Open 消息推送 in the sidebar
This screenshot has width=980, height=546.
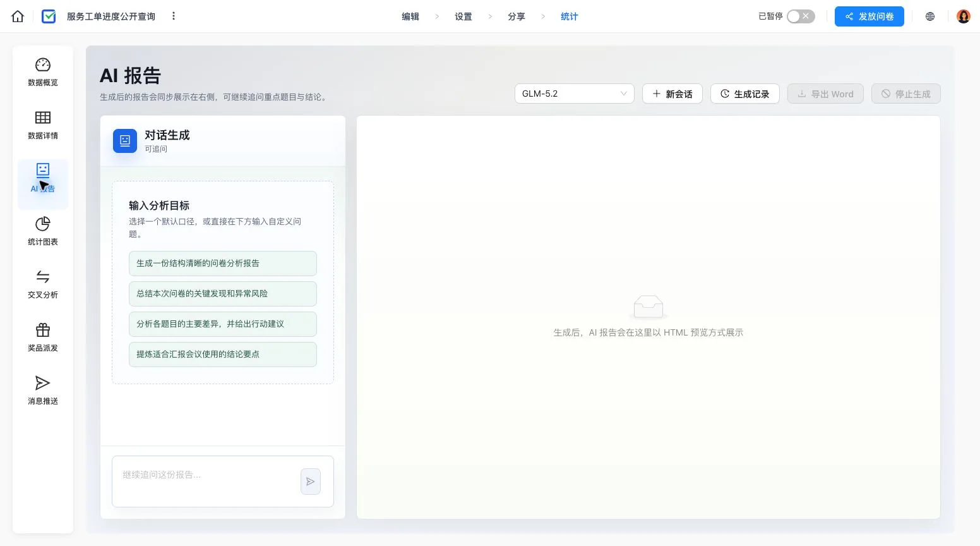43,391
